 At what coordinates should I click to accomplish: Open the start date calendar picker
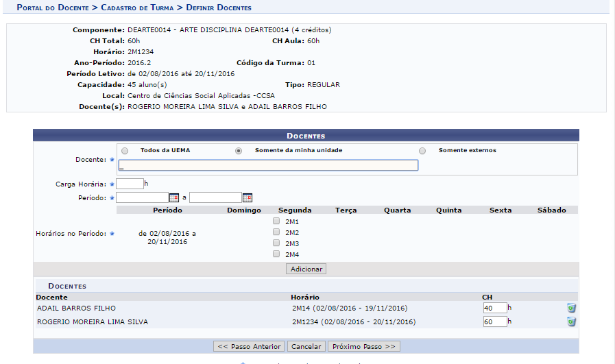pyautogui.click(x=174, y=197)
